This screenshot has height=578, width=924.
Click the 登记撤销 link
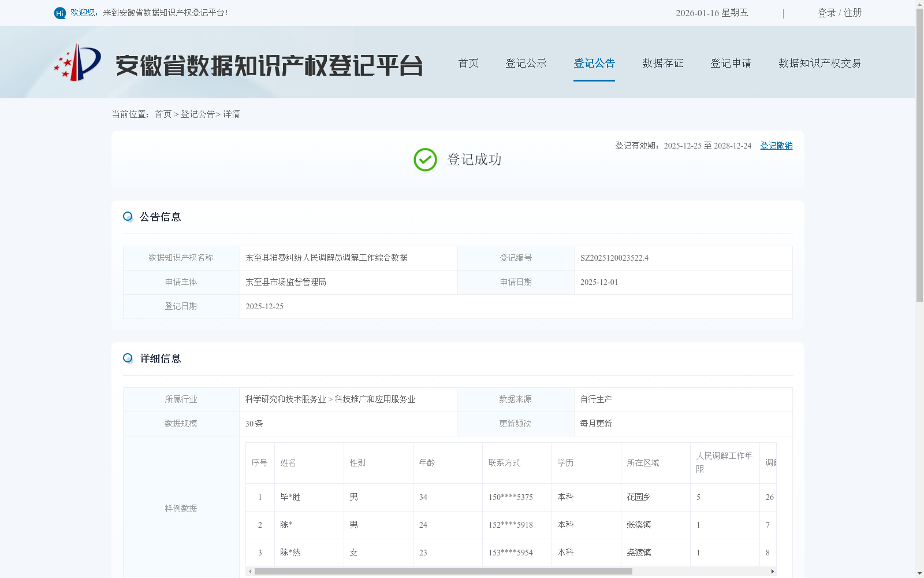tap(776, 146)
